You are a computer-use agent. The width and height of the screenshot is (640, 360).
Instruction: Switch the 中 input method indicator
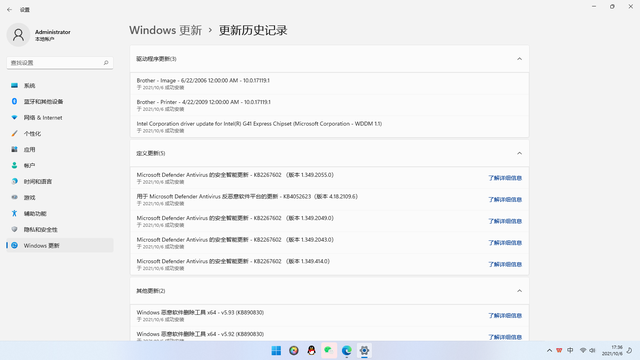570,351
